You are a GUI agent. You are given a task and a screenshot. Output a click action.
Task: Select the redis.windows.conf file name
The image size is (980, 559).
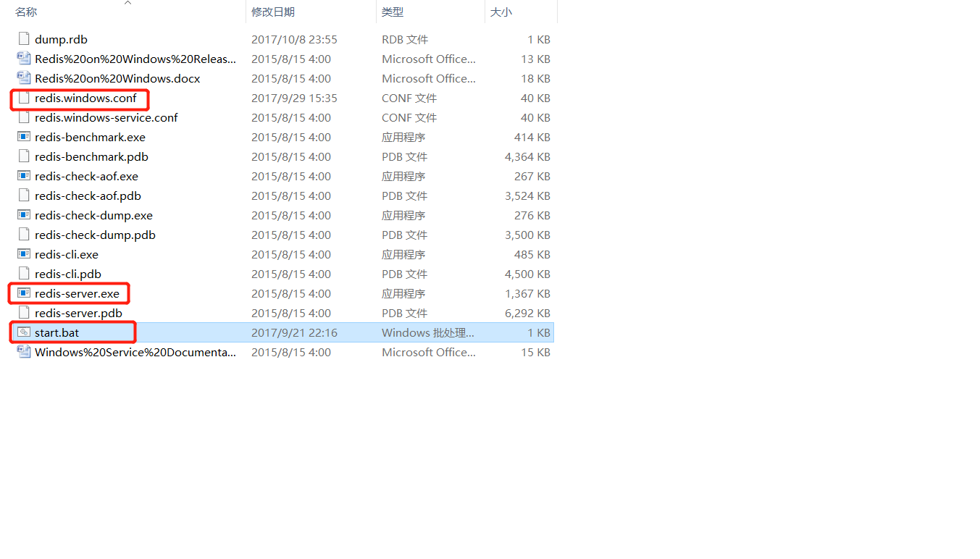85,98
